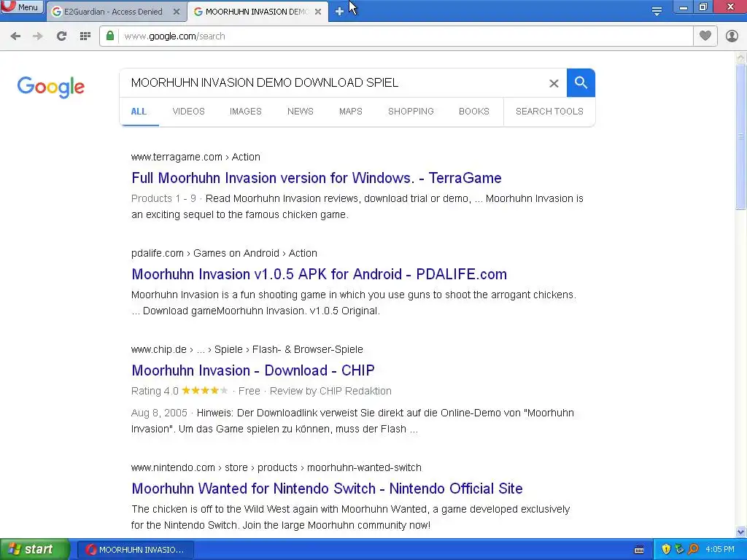Click the Rating 4.0 stars
747x560 pixels.
click(x=204, y=391)
